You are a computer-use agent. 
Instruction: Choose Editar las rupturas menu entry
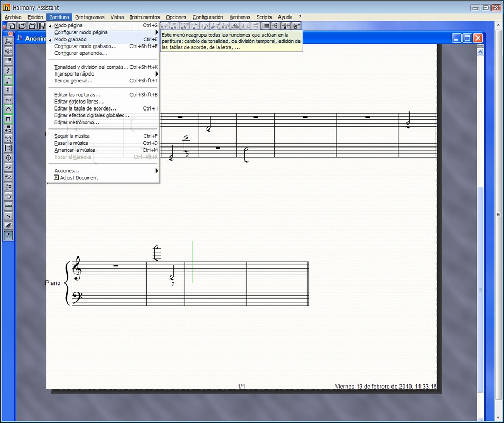[103, 95]
